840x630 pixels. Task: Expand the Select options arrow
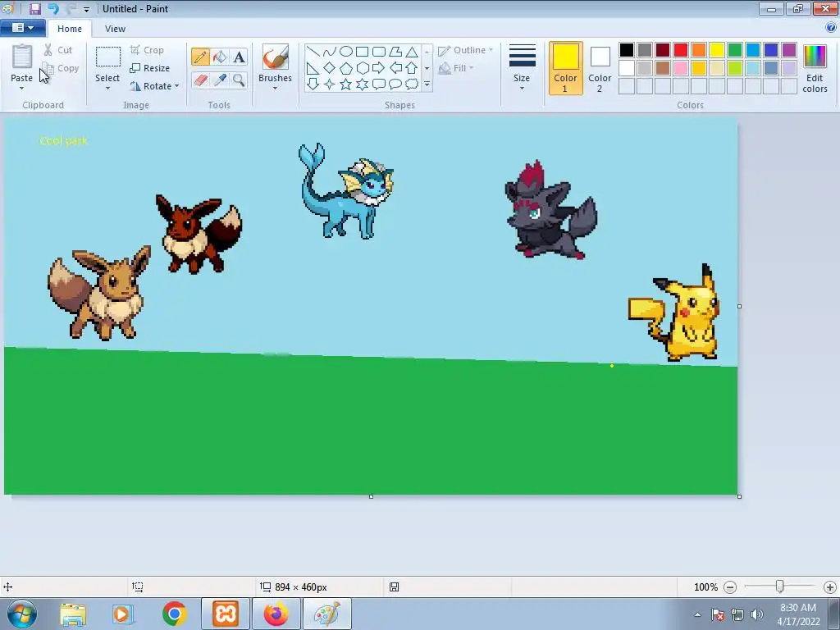pos(107,88)
